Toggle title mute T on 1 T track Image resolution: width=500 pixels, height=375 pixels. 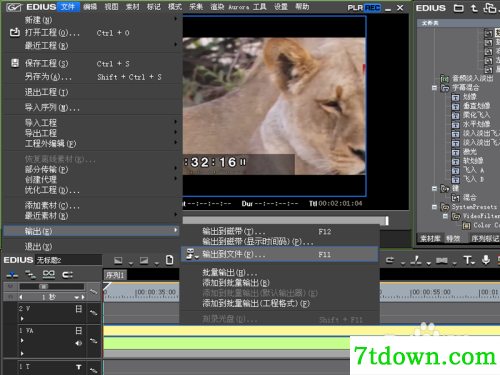click(x=79, y=367)
